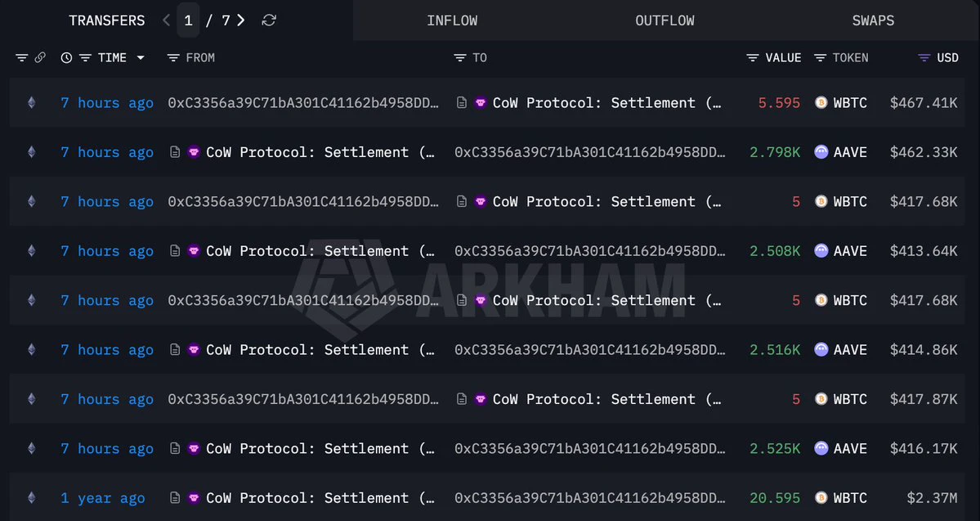This screenshot has width=980, height=521.
Task: Open the USD column filter
Action: [924, 57]
